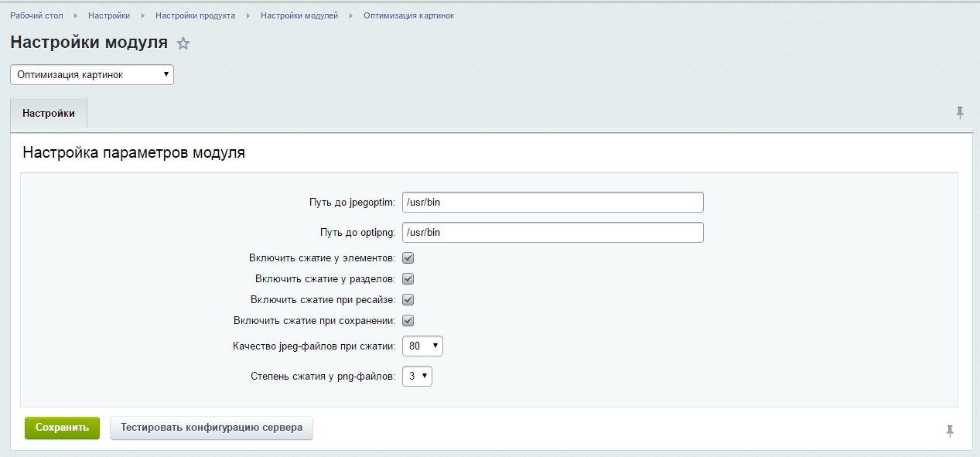Toggle 'Включить сжатие у разделов' checkbox
Image resolution: width=980 pixels, height=457 pixels.
408,279
